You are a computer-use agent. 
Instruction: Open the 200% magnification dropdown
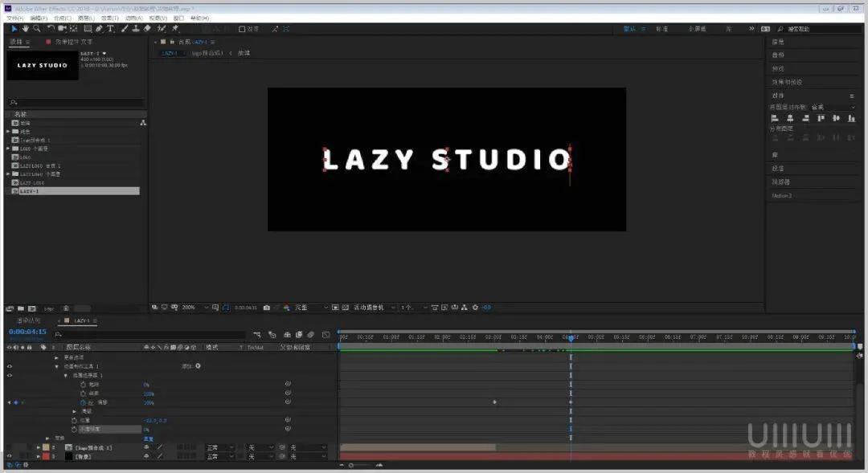tap(194, 308)
